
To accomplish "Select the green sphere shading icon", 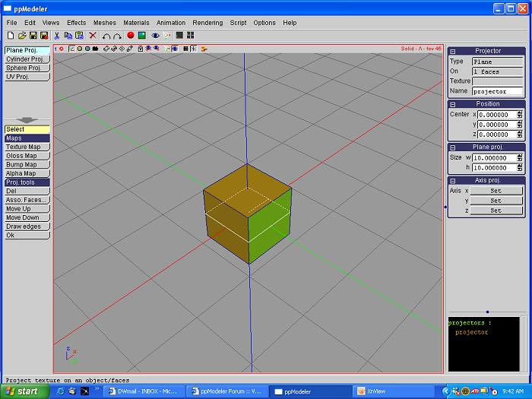I will point(87,49).
